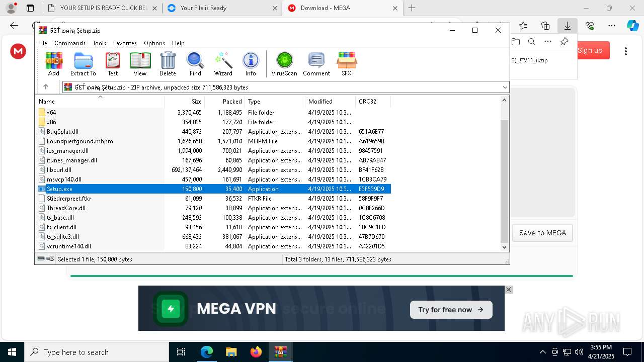Open the Commands menu
644x362 pixels.
[x=70, y=43]
